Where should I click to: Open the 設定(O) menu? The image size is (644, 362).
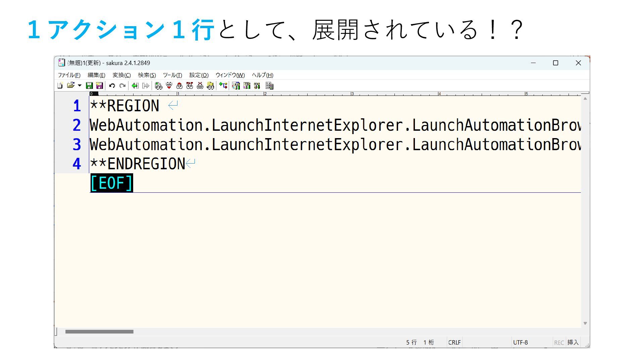coord(199,75)
